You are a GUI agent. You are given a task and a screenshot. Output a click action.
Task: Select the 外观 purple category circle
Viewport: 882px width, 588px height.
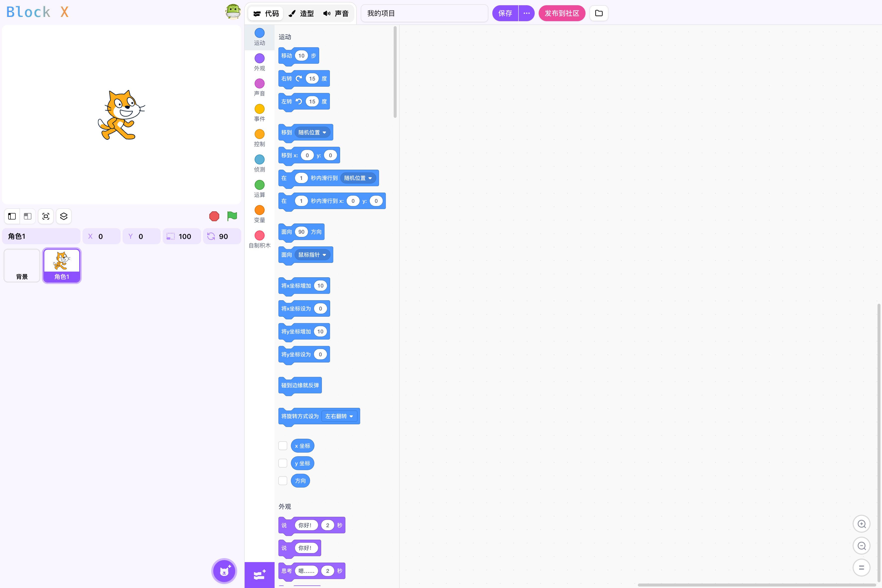click(260, 59)
